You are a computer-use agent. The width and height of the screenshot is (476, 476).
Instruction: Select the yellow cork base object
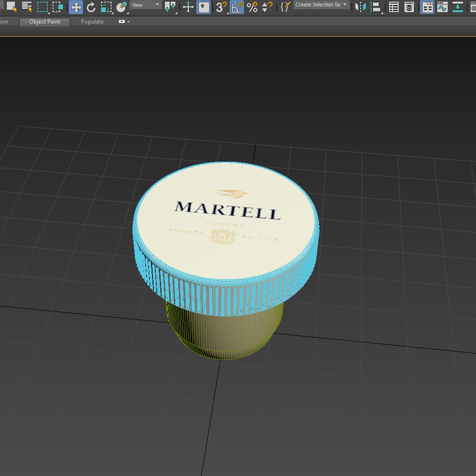point(225,334)
